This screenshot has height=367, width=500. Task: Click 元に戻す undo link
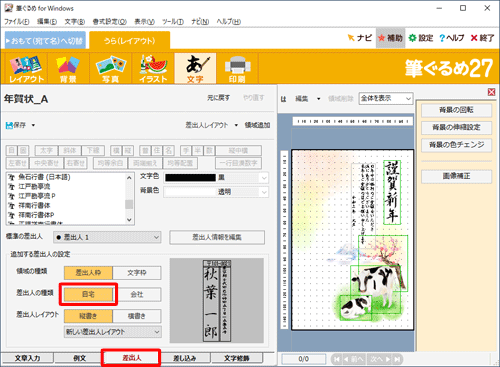(x=219, y=98)
